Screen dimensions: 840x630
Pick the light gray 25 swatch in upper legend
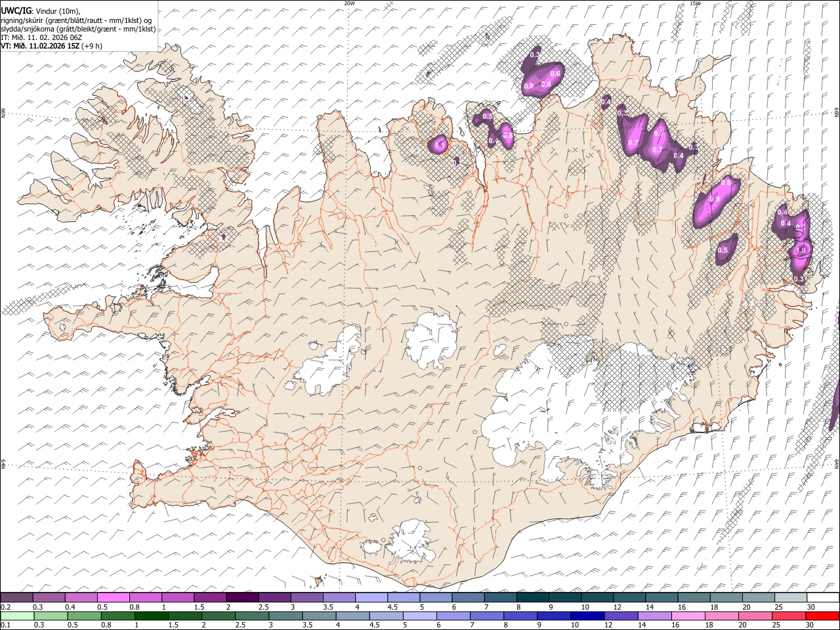point(791,597)
